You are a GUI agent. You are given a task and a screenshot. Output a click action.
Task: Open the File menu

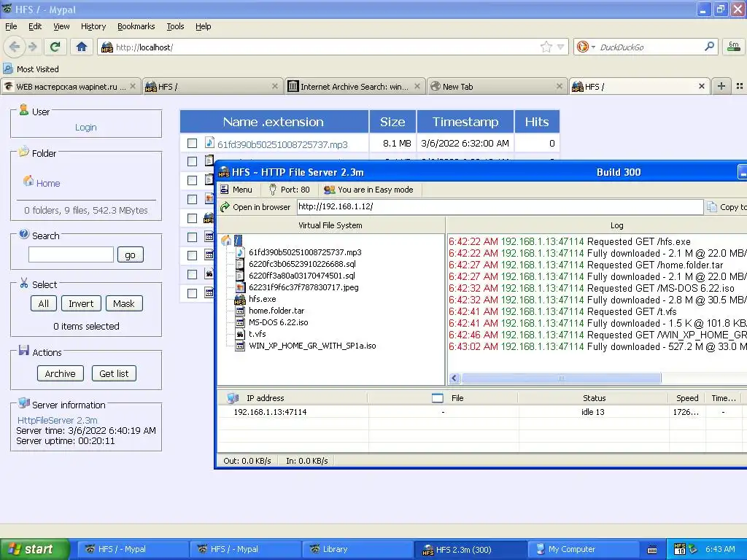click(11, 26)
